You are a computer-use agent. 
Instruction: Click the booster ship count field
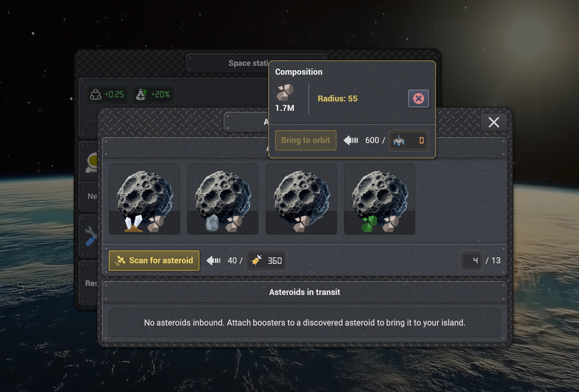408,141
